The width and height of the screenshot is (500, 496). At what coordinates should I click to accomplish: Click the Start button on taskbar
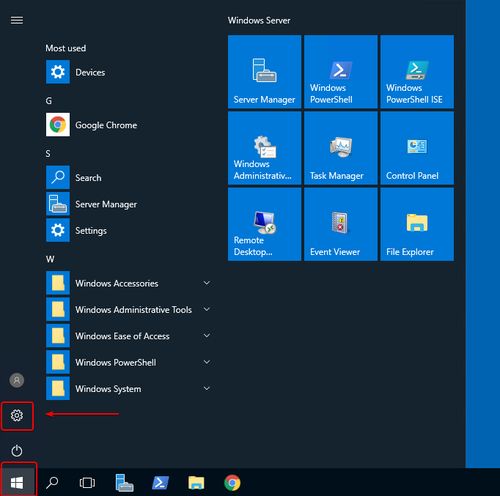pyautogui.click(x=17, y=482)
